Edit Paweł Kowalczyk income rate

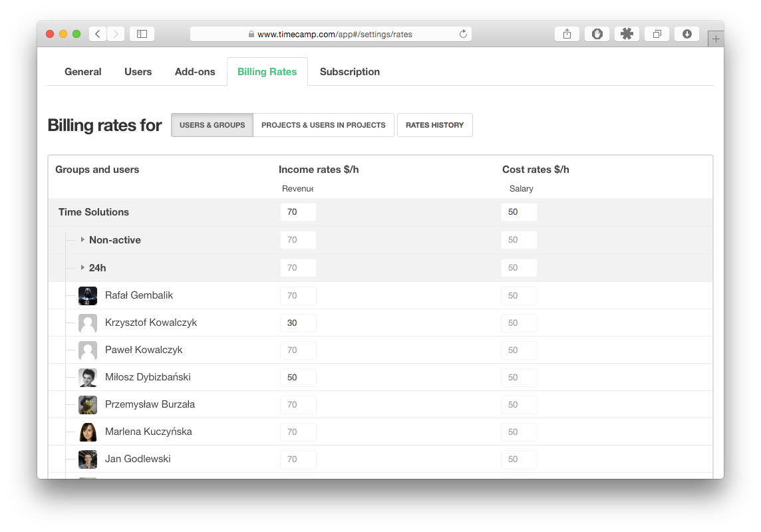pyautogui.click(x=298, y=350)
